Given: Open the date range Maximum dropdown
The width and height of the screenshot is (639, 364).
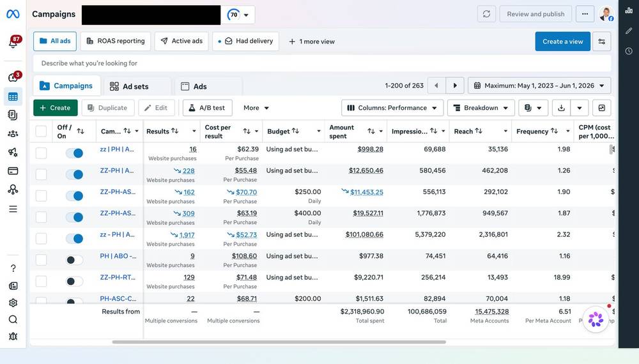Looking at the screenshot, I should (x=539, y=86).
